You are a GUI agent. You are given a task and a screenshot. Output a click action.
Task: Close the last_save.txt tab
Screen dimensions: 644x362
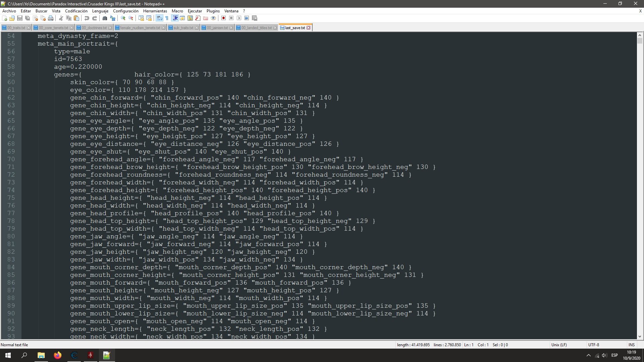[x=309, y=28]
